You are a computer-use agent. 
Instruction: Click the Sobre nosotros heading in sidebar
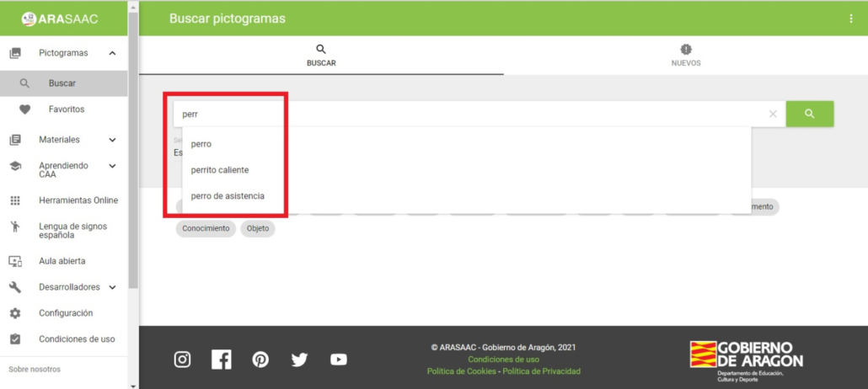[35, 369]
